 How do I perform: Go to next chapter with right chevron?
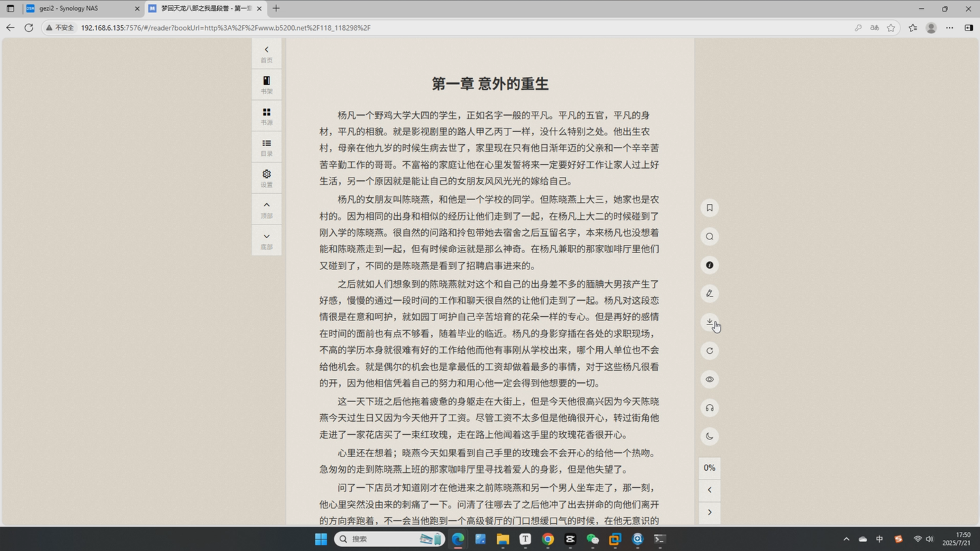point(709,512)
